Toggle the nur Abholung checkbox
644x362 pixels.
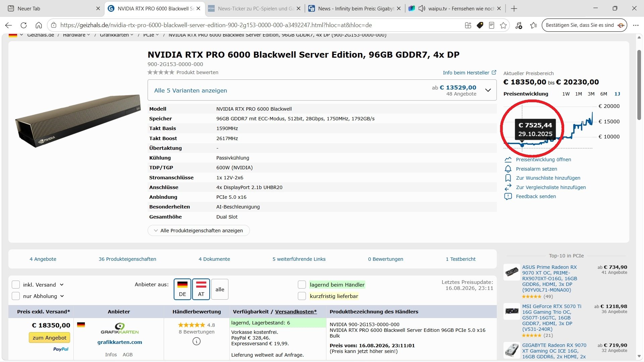(16, 296)
